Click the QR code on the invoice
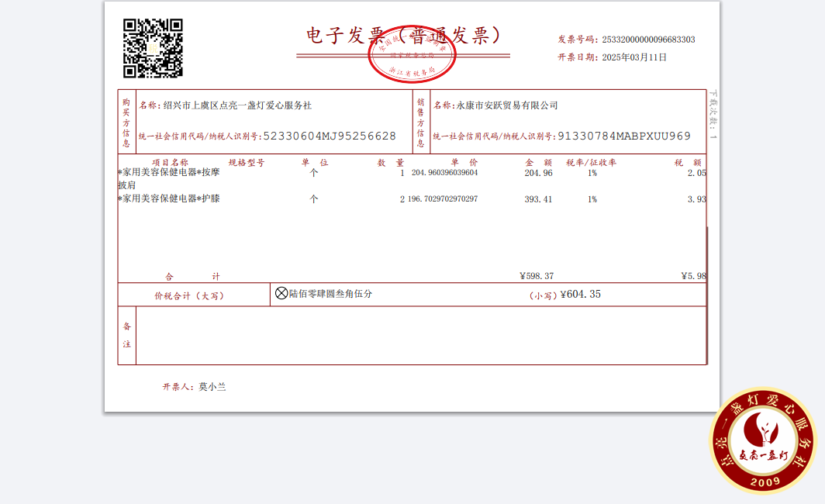Image resolution: width=825 pixels, height=504 pixels. [153, 48]
